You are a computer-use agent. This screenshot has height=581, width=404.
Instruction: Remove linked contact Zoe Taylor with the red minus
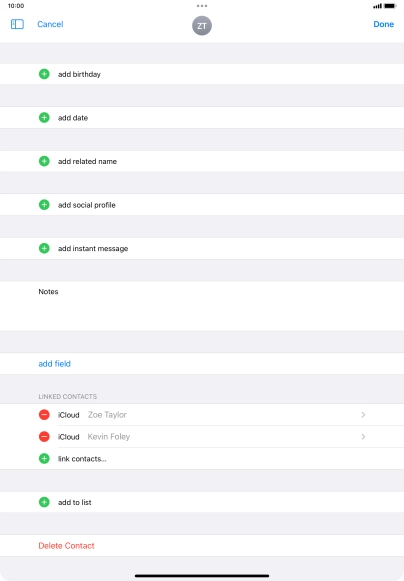point(44,415)
